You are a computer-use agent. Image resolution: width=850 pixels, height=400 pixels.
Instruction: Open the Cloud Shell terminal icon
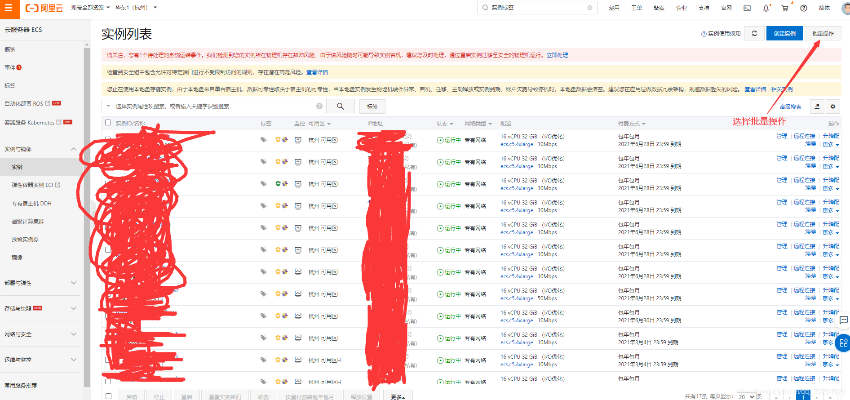click(x=747, y=8)
